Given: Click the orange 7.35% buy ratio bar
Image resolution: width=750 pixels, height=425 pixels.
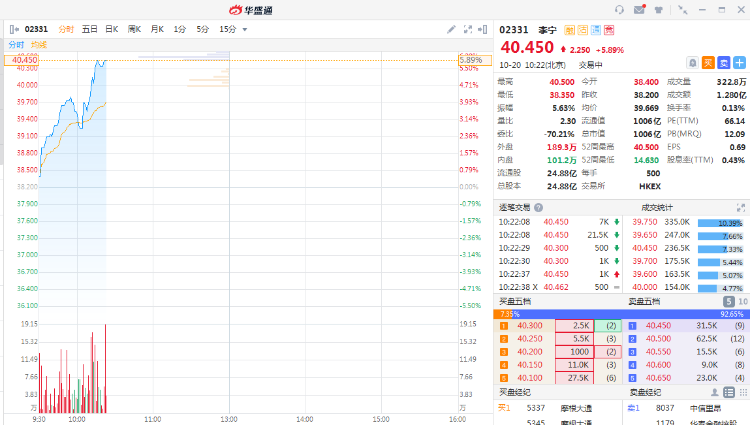Looking at the screenshot, I should click(503, 314).
